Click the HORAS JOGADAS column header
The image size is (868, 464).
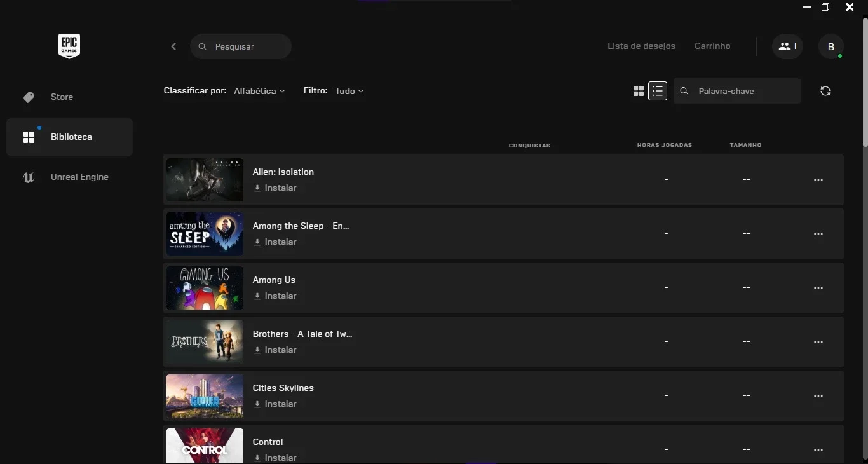665,145
